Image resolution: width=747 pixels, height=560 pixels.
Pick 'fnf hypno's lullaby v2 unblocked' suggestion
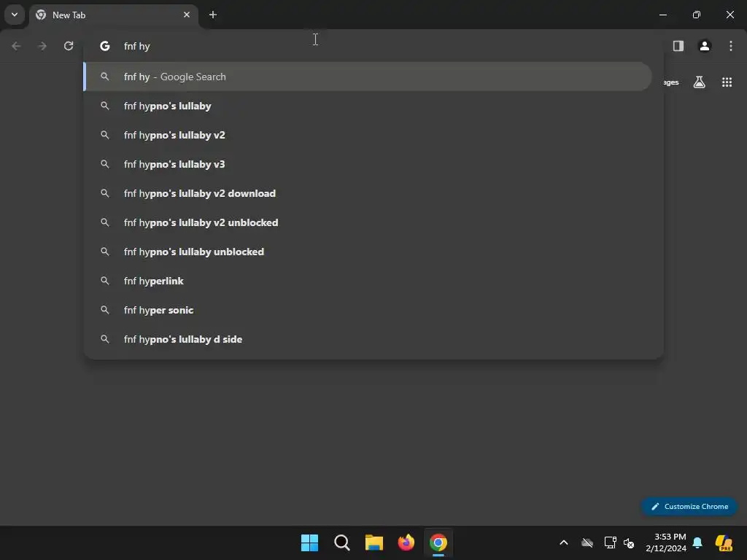click(x=368, y=222)
